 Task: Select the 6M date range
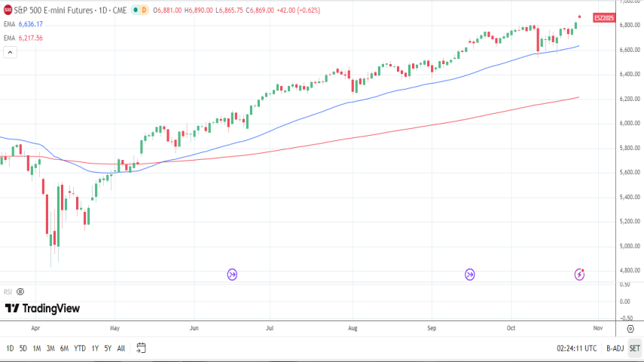coord(63,348)
